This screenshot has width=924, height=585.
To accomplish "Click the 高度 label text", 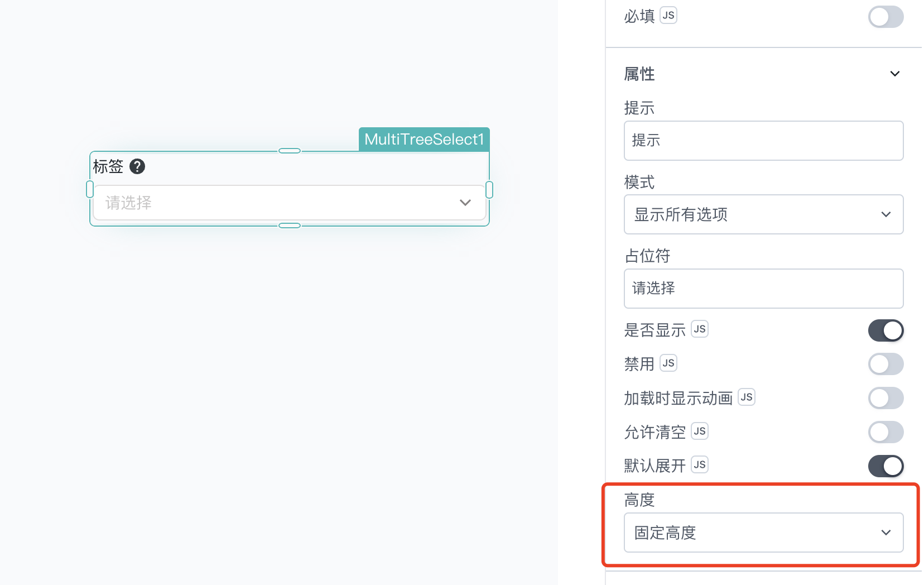I will pyautogui.click(x=639, y=500).
